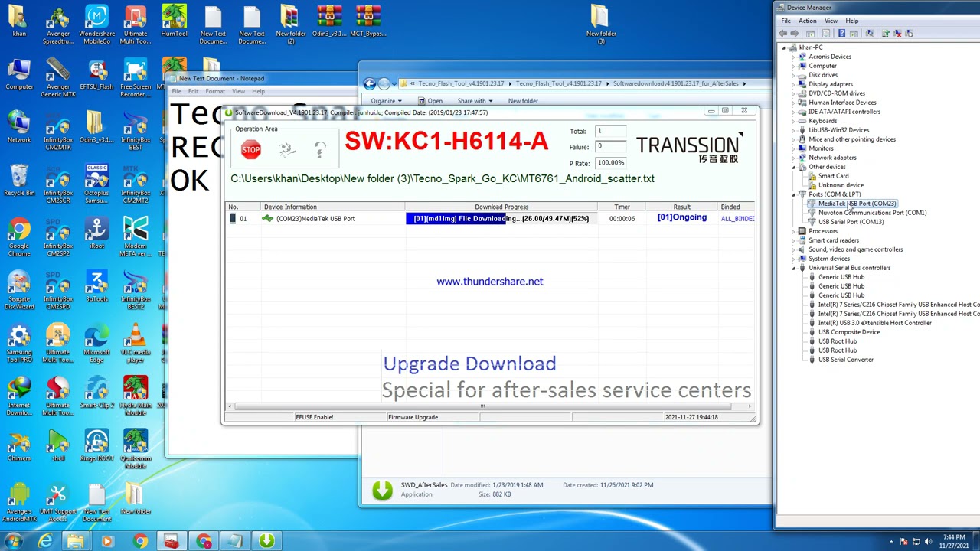Collapse the Universal Serial Bus controllers node
The height and width of the screenshot is (551, 980).
pos(794,268)
